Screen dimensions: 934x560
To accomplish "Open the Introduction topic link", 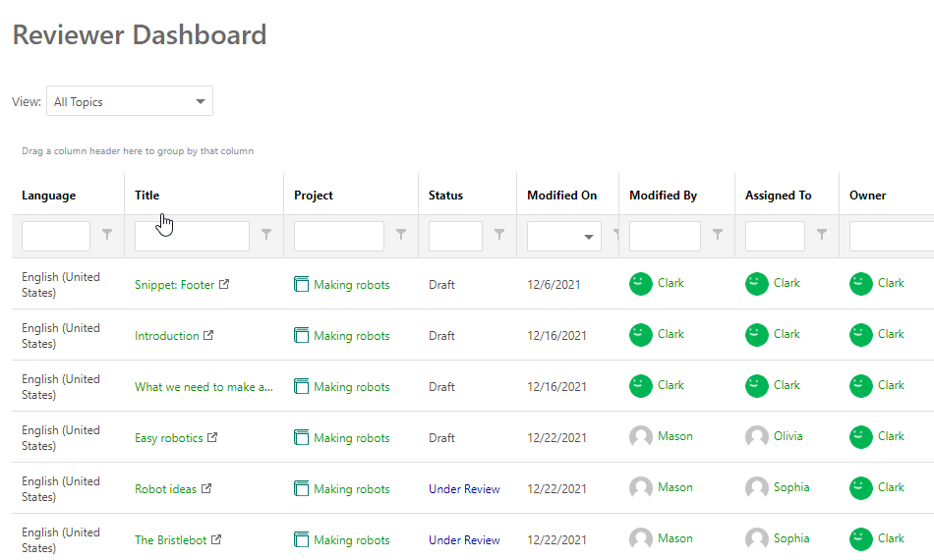I will (167, 336).
